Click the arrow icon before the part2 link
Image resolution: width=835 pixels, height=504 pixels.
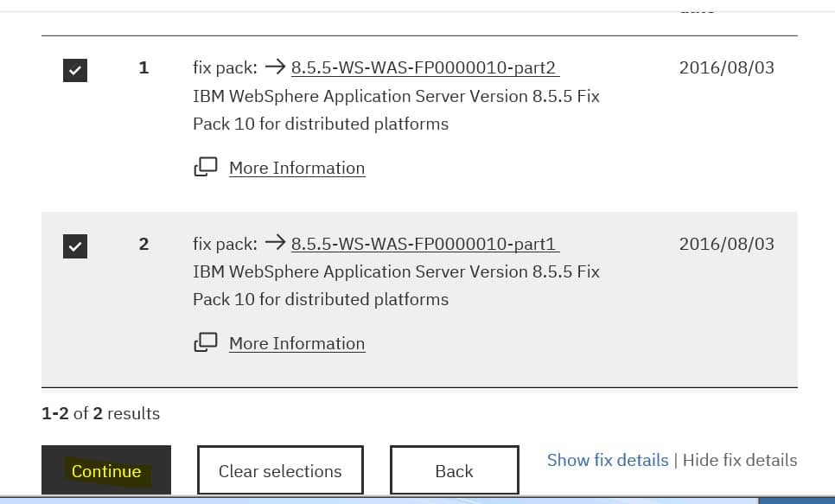(276, 67)
